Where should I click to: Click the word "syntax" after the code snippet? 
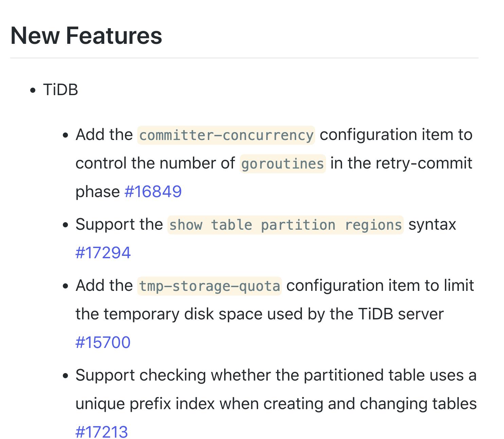[x=432, y=225]
